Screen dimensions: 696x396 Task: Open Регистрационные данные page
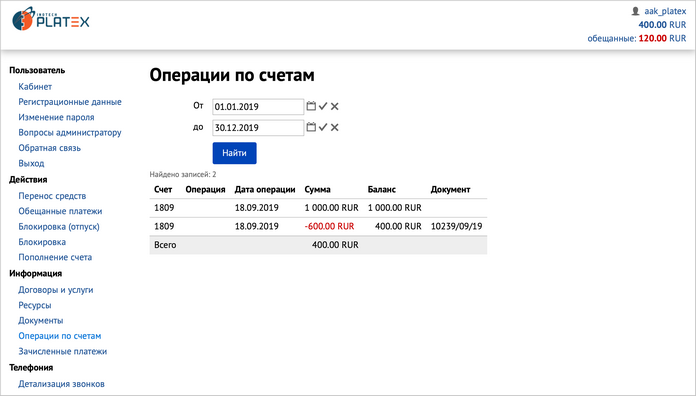pos(70,102)
